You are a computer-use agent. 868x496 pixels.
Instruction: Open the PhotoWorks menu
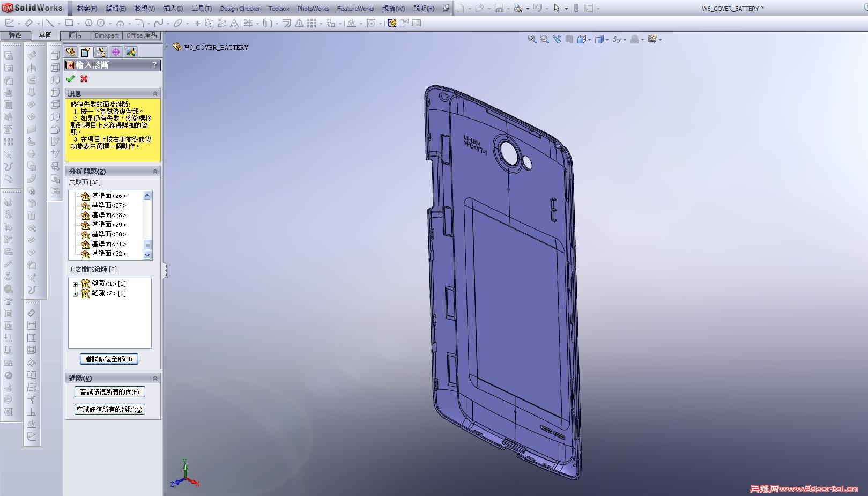(x=313, y=9)
